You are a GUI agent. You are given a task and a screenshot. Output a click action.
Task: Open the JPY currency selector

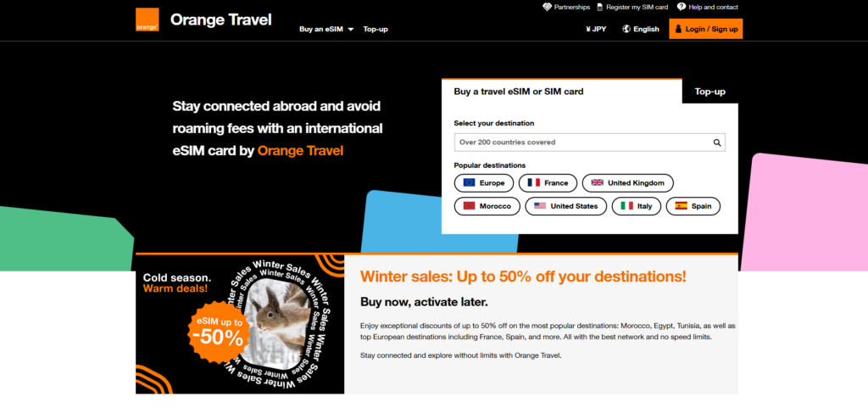pyautogui.click(x=596, y=30)
